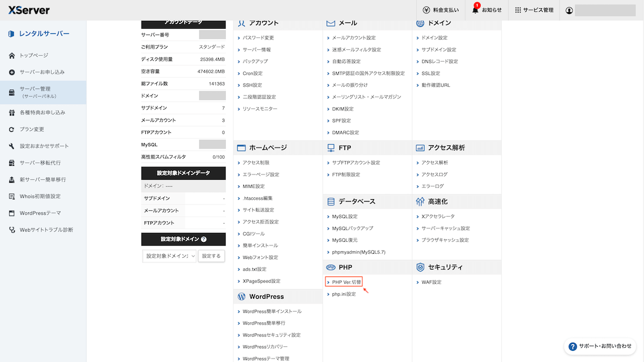Click the ホームページ section window icon
The height and width of the screenshot is (362, 644).
241,148
